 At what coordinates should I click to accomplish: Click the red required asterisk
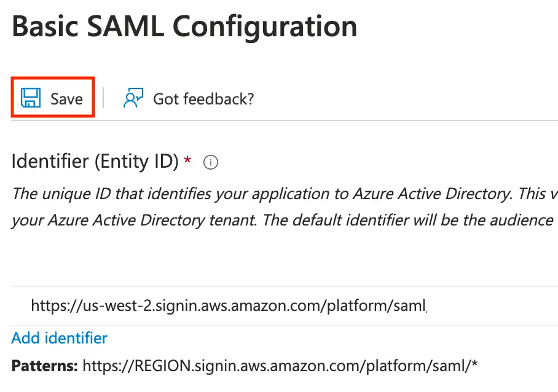coord(187,161)
